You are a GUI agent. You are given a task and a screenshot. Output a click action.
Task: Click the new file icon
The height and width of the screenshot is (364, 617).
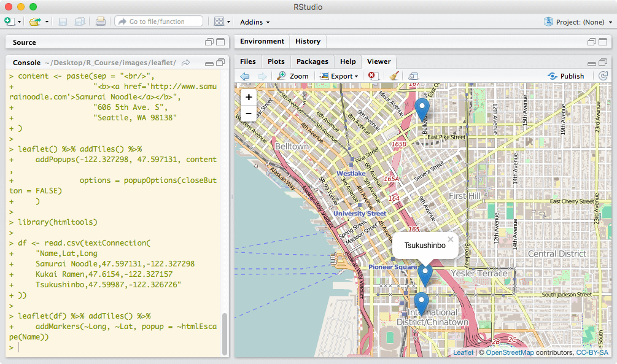pos(9,21)
